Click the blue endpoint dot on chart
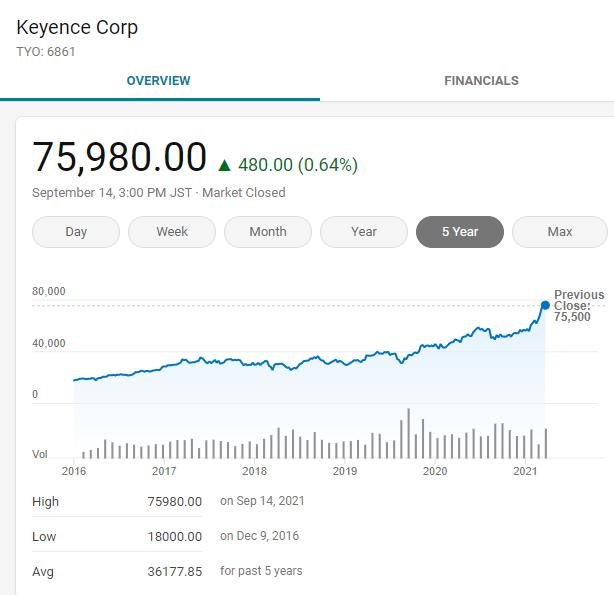 point(545,305)
